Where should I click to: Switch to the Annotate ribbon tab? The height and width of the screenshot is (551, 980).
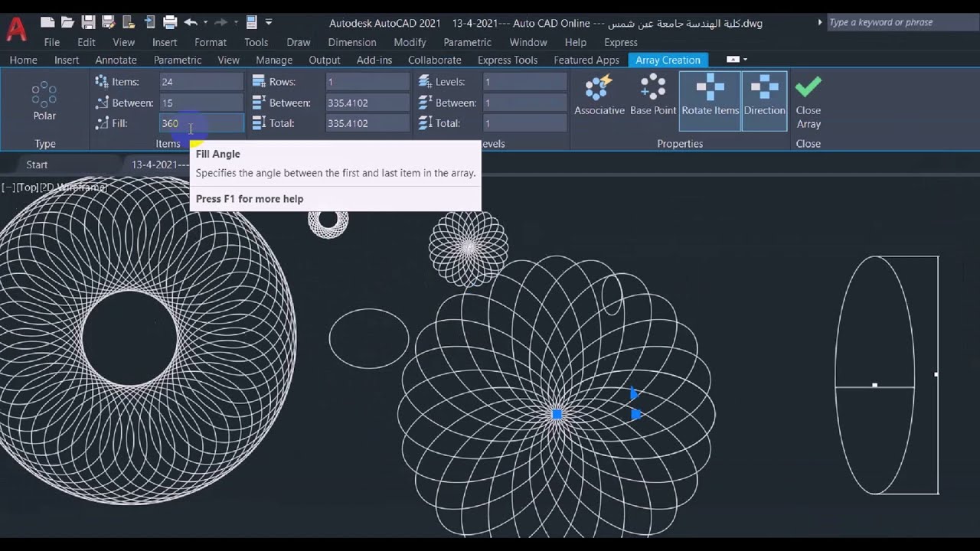coord(116,60)
